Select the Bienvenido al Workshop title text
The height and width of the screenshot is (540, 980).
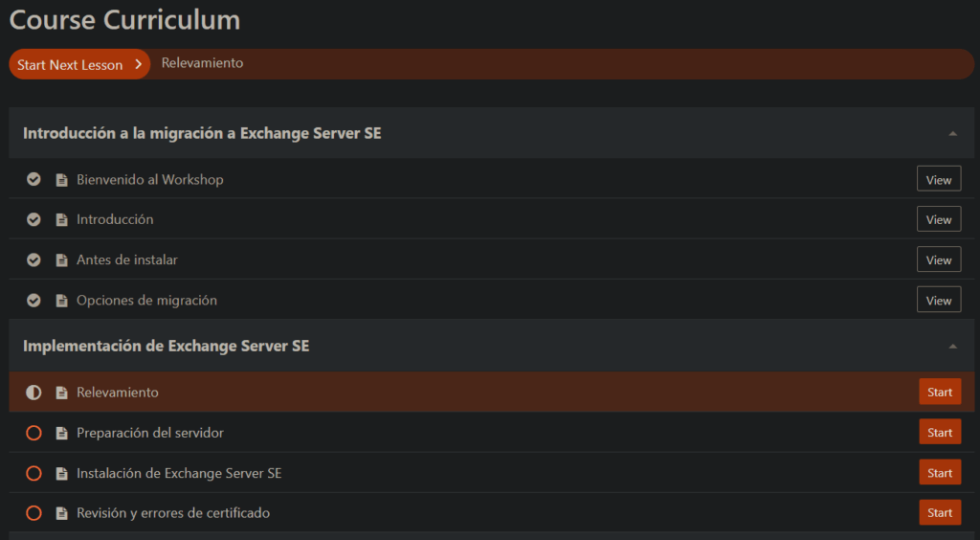click(x=150, y=179)
